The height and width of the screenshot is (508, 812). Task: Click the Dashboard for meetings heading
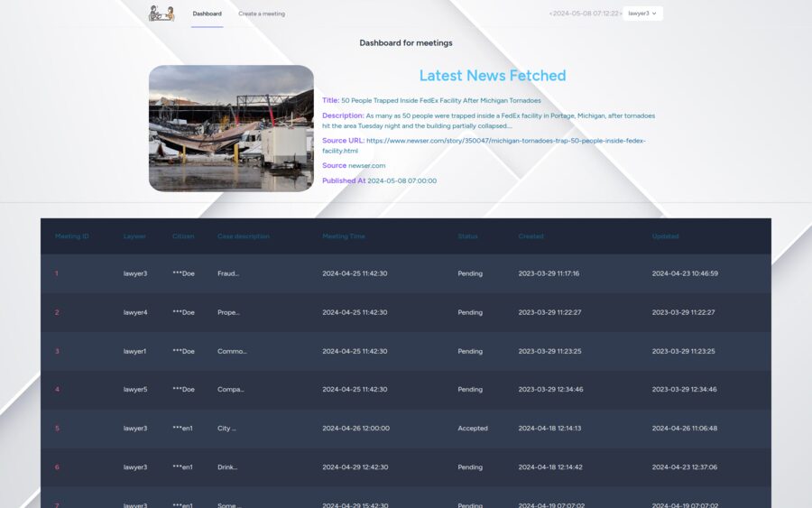406,43
